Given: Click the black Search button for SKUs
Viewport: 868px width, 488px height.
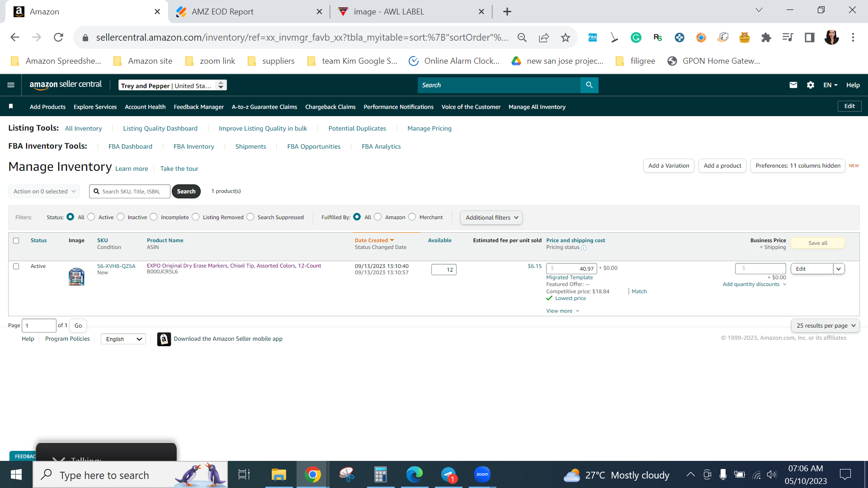Looking at the screenshot, I should point(186,191).
